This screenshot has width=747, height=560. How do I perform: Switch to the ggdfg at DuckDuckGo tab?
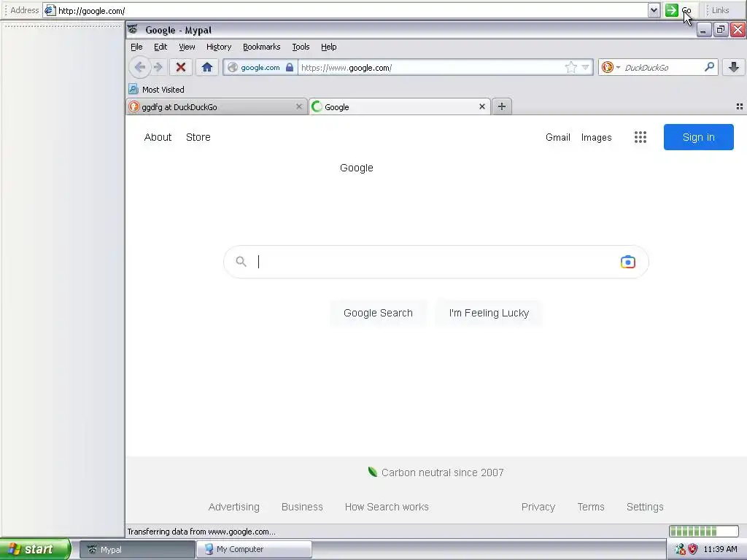coord(217,106)
